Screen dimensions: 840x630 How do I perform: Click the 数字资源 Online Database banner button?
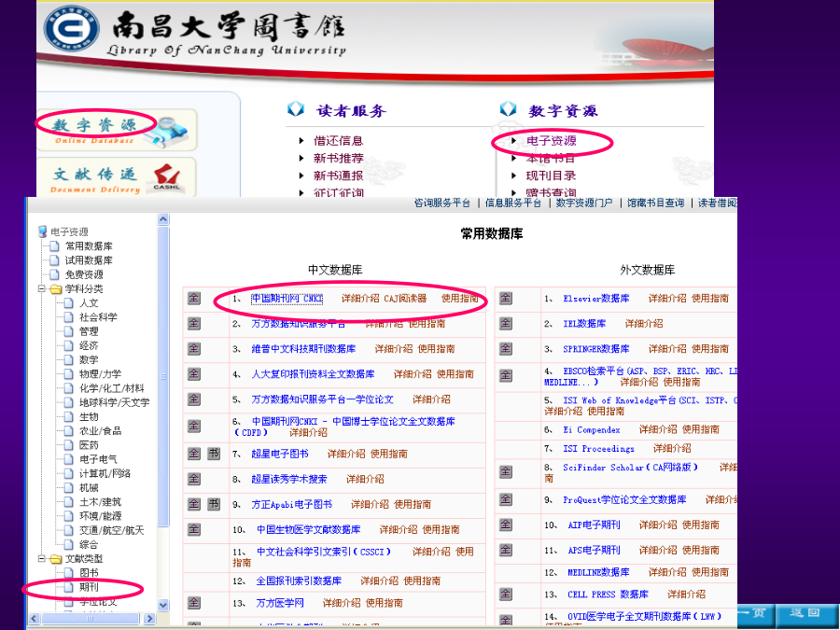(117, 130)
